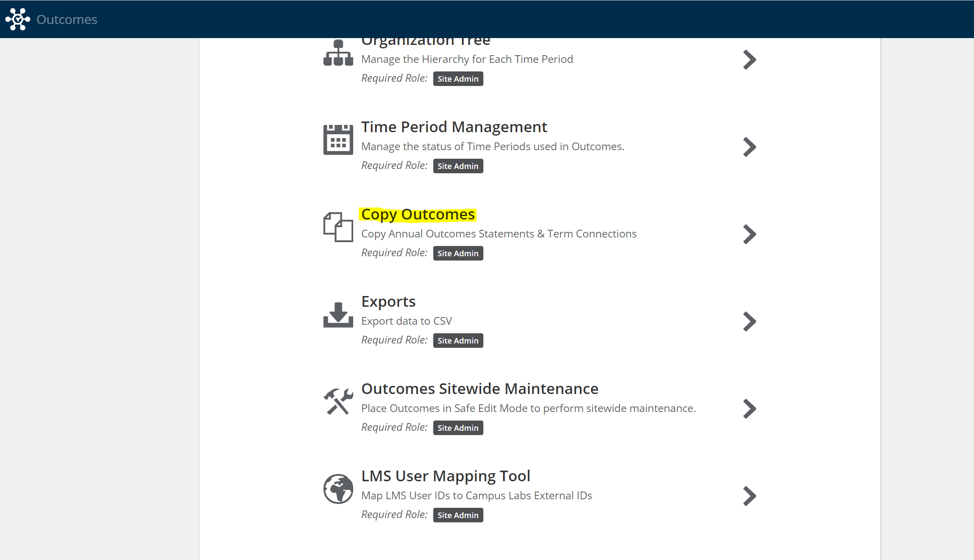This screenshot has width=974, height=560.
Task: Click the Site Admin badge on Copy Outcomes
Action: point(458,252)
